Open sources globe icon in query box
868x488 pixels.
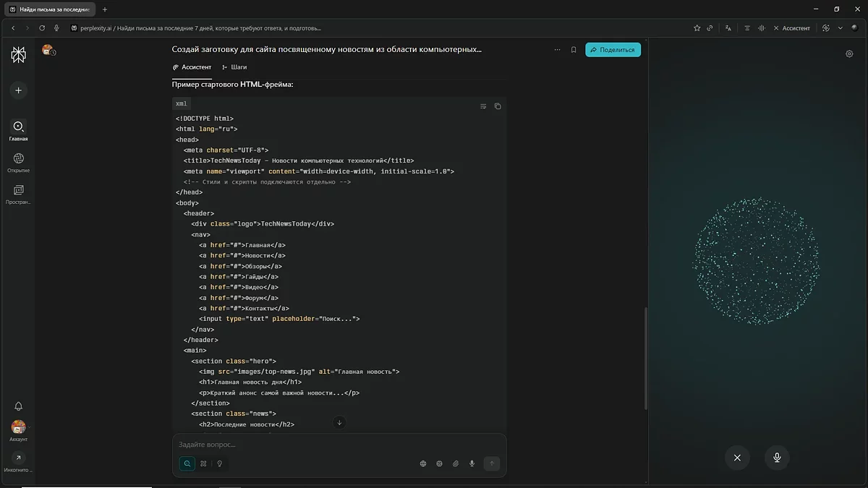click(x=423, y=463)
